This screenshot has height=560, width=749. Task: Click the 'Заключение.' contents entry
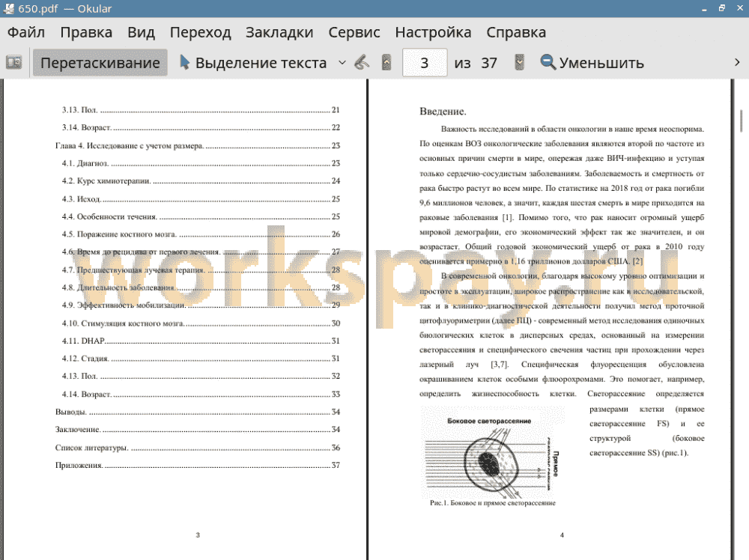(197, 430)
